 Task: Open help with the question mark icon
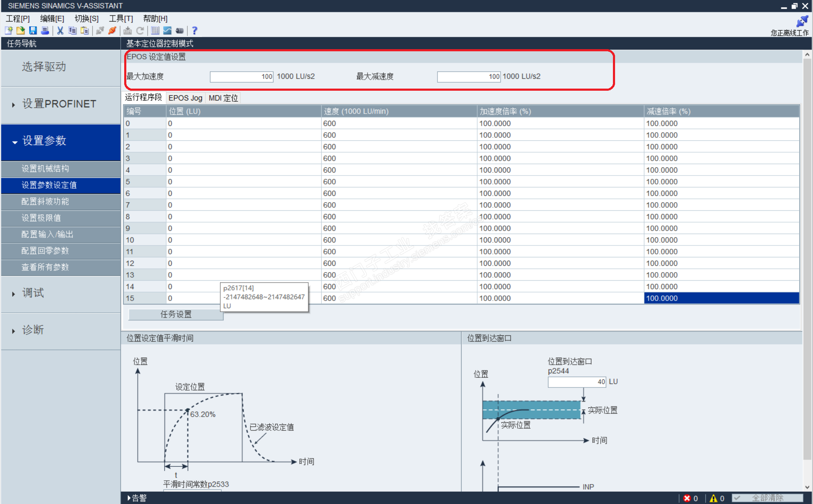[195, 31]
